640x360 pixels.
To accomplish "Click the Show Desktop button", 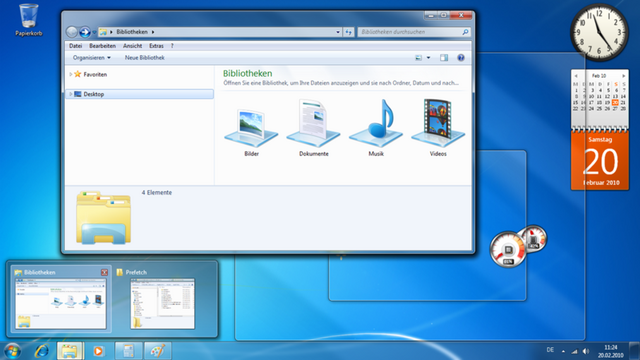I will (635, 351).
